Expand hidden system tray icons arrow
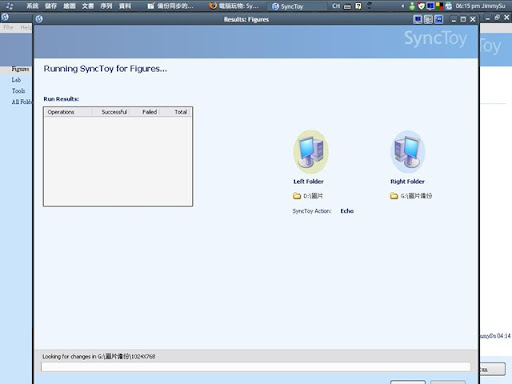The image size is (512, 384). [x=403, y=6]
